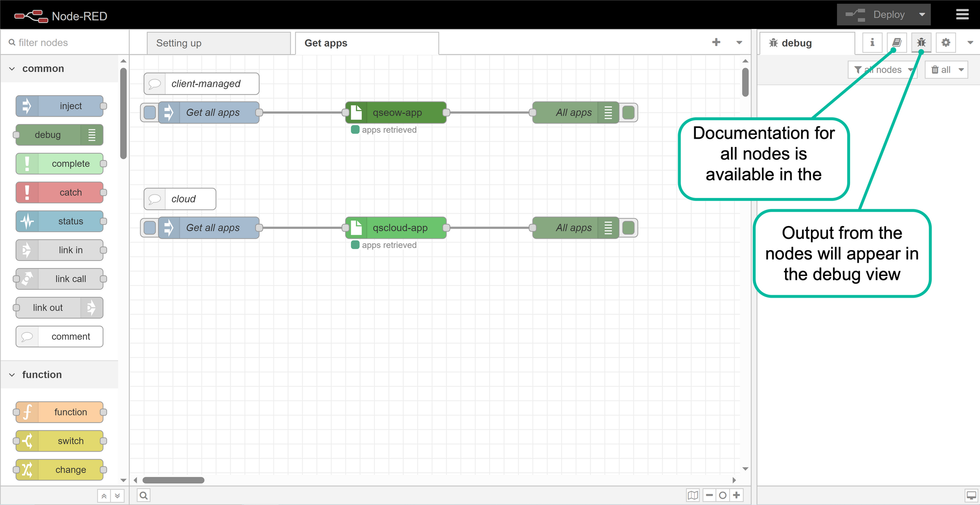Select the debug sidebar tab
The width and height of the screenshot is (980, 505).
pyautogui.click(x=807, y=43)
